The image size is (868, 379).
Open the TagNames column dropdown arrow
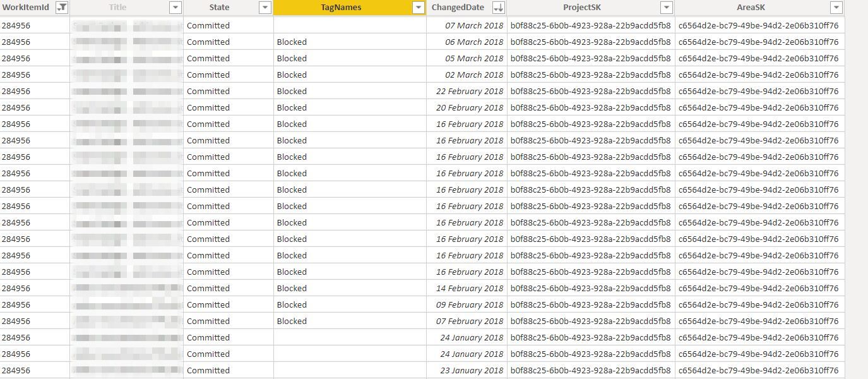pyautogui.click(x=418, y=8)
